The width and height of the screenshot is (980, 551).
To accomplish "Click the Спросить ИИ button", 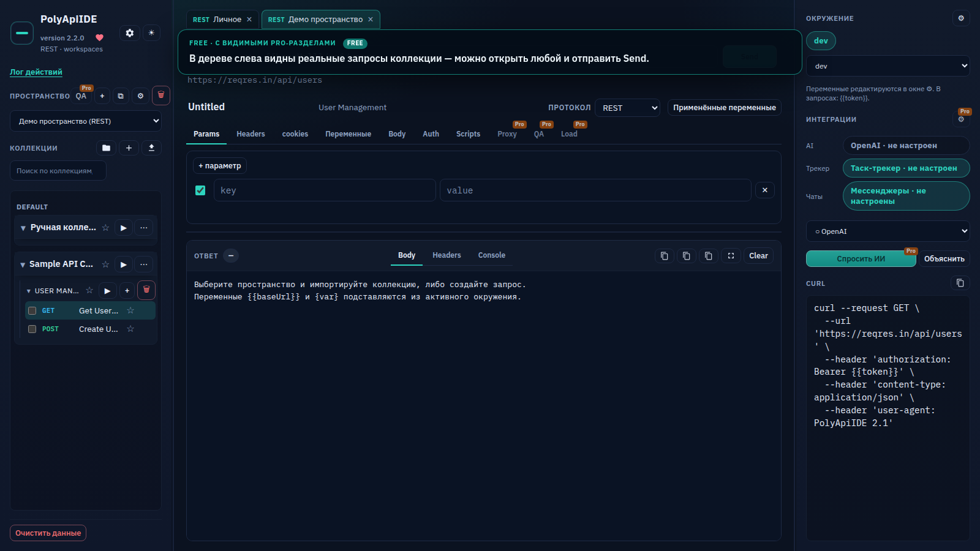I will click(x=861, y=259).
